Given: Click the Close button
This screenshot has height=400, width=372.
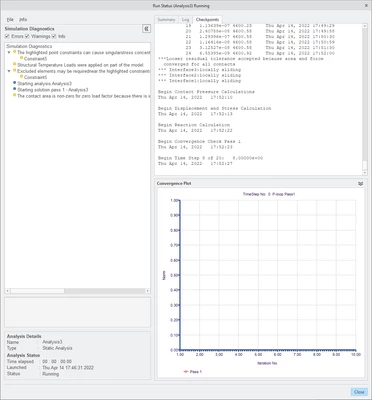Looking at the screenshot, I should [x=359, y=392].
